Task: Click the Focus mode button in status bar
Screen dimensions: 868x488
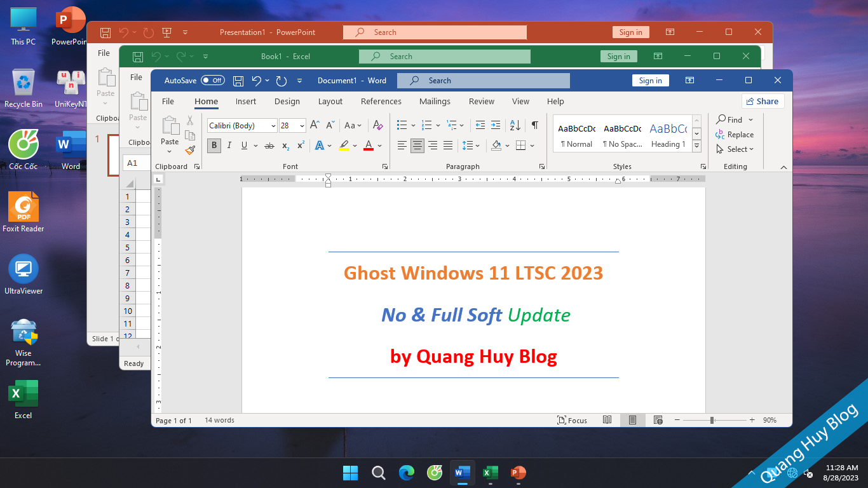Action: click(x=572, y=420)
